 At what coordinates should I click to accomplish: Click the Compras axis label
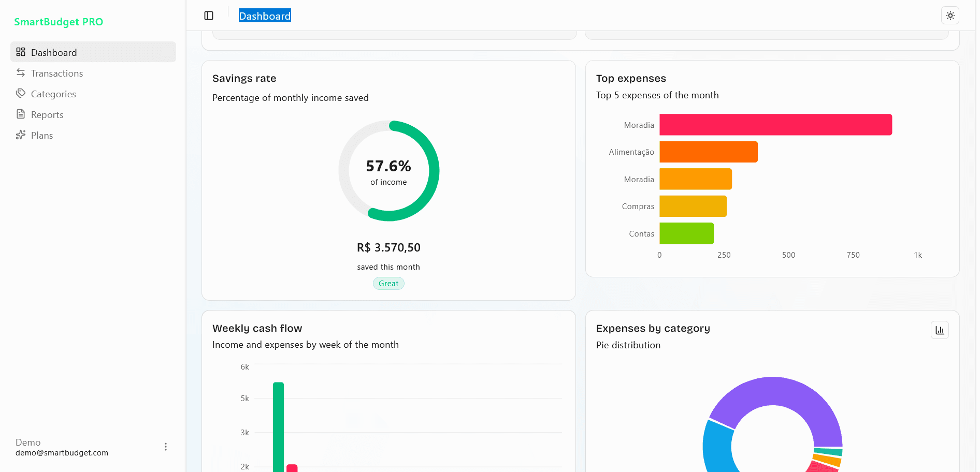click(x=638, y=207)
